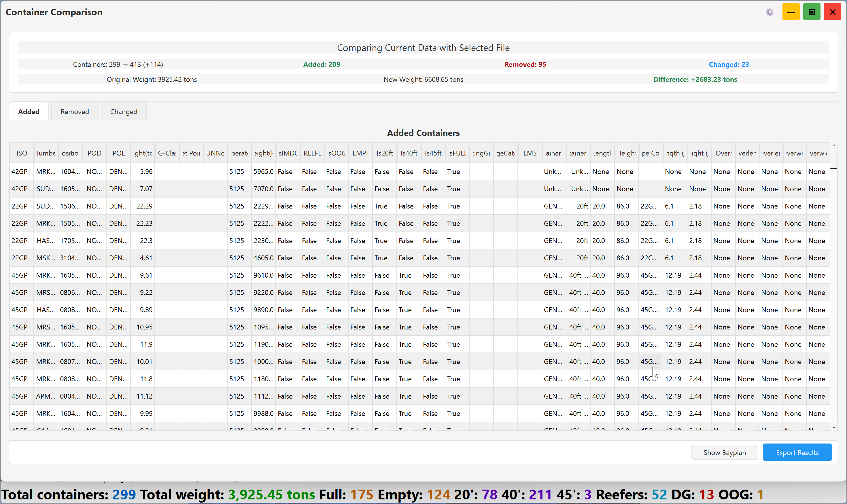Screen dimensions: 847x504
Task: Sort by the POD column header
Action: pos(94,153)
